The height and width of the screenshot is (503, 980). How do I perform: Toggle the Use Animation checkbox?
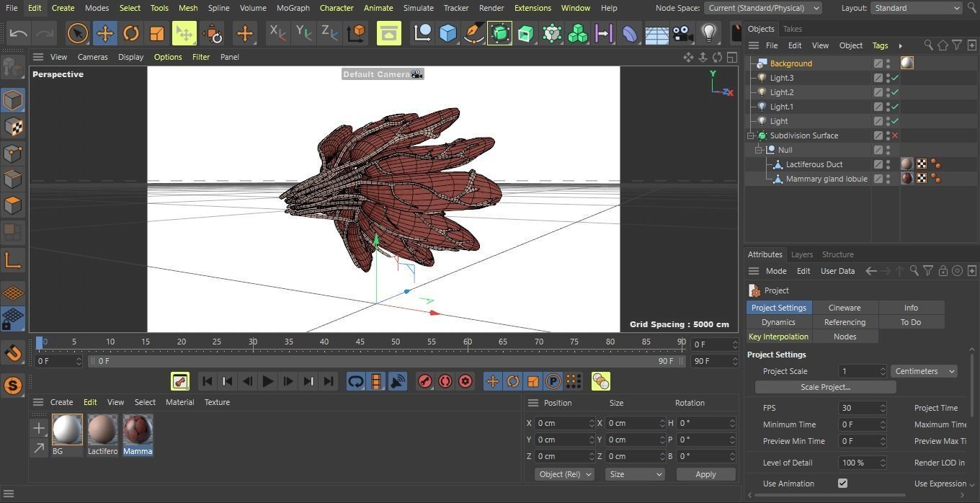842,484
